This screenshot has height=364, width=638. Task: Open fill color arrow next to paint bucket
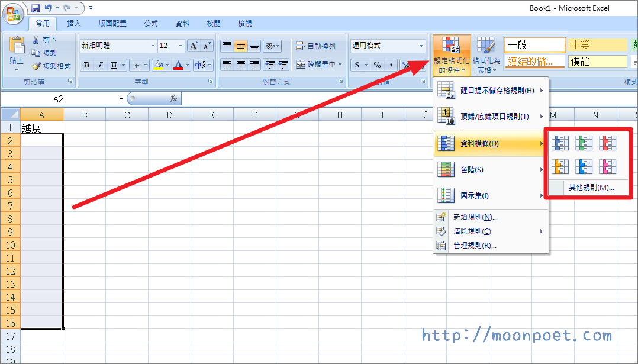[167, 65]
